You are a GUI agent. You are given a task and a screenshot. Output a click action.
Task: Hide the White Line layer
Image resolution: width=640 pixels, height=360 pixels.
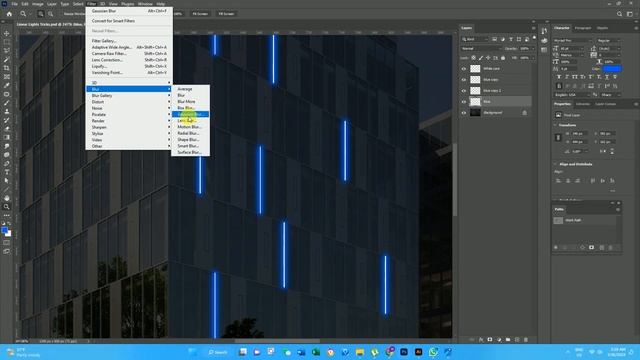[464, 69]
